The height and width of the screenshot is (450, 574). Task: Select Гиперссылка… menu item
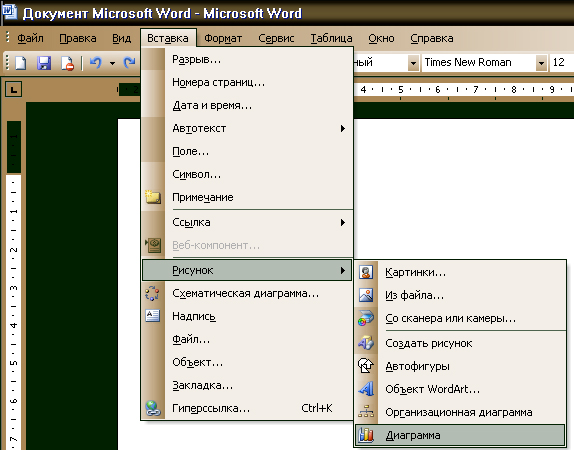pos(247,408)
